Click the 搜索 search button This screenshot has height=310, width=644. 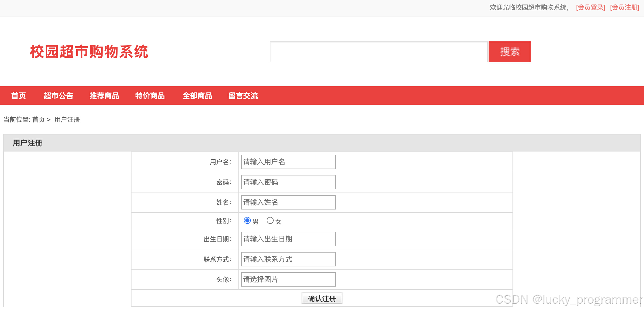coord(509,52)
